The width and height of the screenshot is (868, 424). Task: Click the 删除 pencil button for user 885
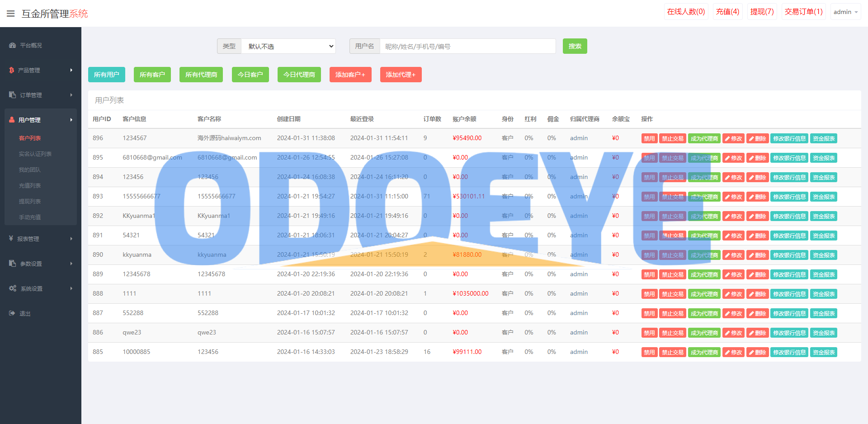757,352
